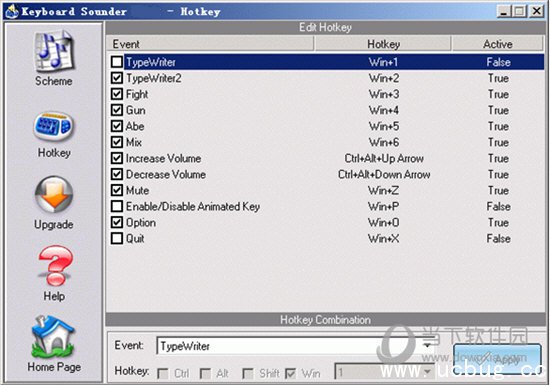Select the Decrease Volume row name
Image resolution: width=550 pixels, height=385 pixels.
click(166, 174)
